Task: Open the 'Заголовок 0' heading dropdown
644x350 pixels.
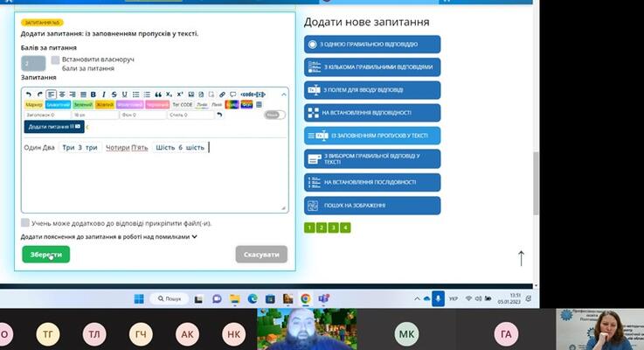Action: pyautogui.click(x=47, y=115)
